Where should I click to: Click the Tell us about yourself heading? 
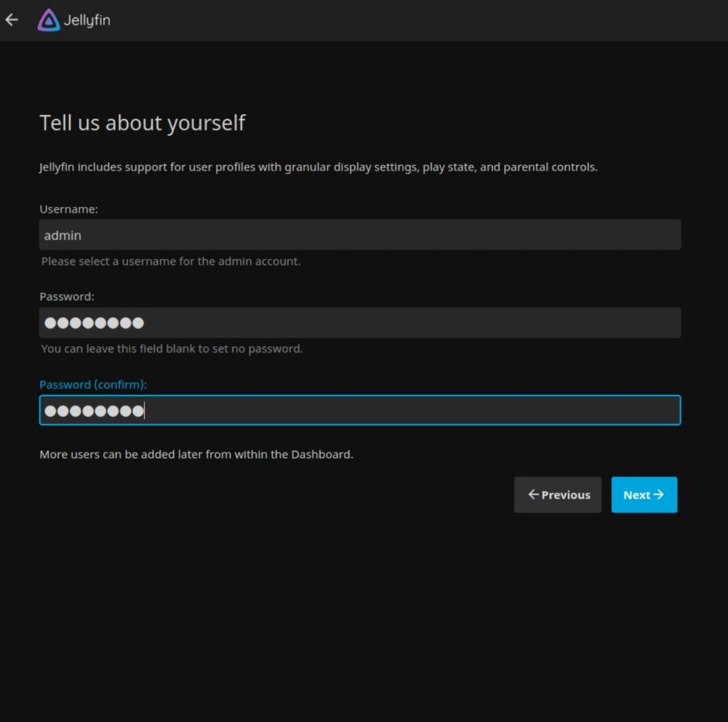point(141,122)
